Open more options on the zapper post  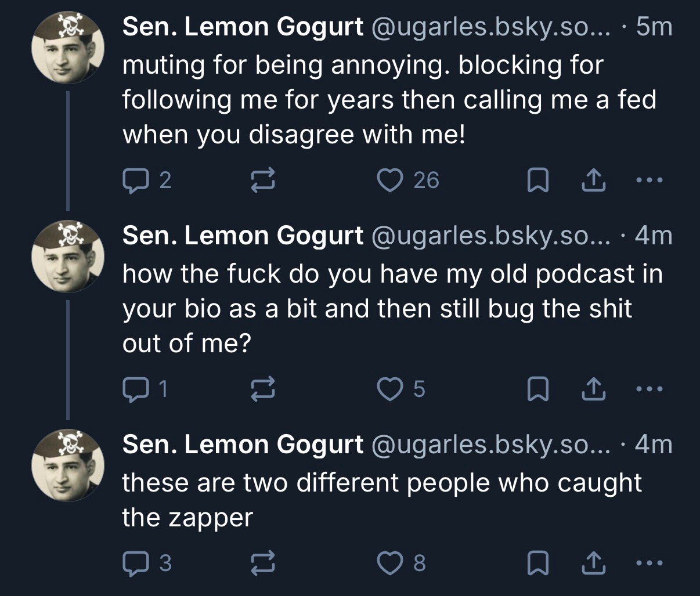coord(648,562)
